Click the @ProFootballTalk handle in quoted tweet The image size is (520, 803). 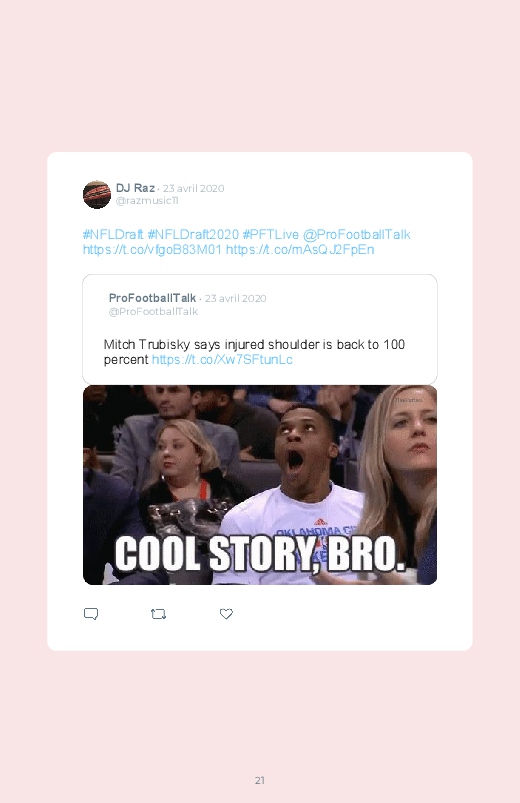coord(153,311)
